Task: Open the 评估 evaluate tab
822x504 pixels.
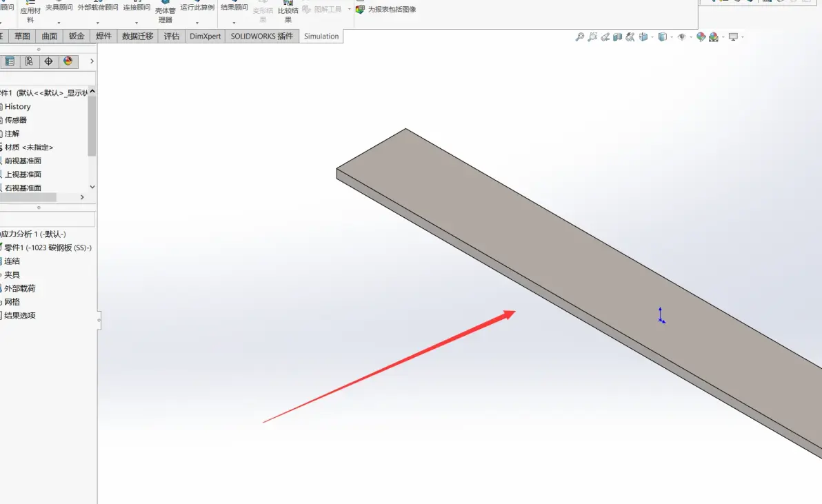Action: tap(172, 36)
